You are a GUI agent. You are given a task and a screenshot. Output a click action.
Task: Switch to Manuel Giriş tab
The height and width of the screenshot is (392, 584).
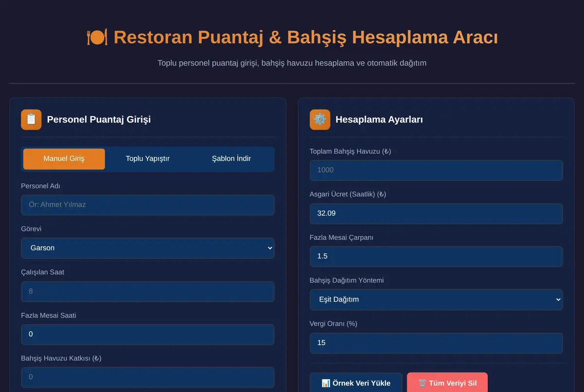click(64, 159)
